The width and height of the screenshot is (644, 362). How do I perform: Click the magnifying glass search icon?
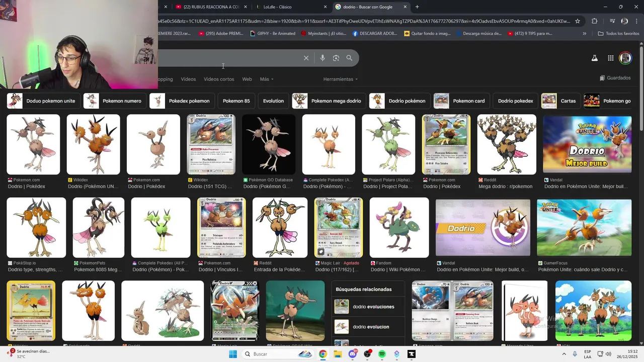pyautogui.click(x=349, y=58)
